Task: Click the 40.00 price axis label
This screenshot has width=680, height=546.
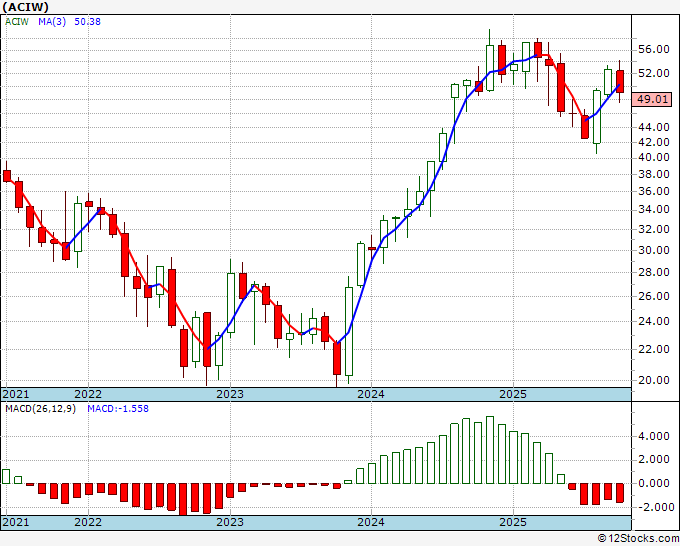Action: (x=654, y=157)
